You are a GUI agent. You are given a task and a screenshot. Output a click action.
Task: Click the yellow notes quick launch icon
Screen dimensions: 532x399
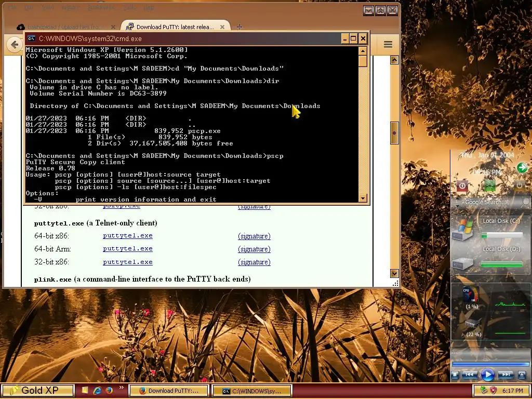(x=85, y=391)
